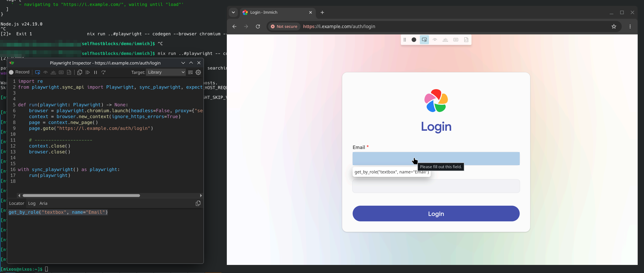Select Assert value icon in Inspector toolbar
This screenshot has height=273, width=644.
point(61,72)
